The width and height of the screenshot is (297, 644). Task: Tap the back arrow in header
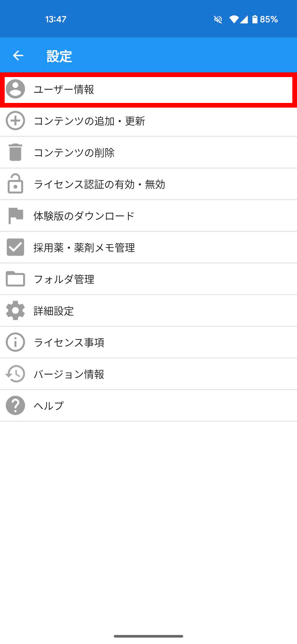(x=18, y=56)
